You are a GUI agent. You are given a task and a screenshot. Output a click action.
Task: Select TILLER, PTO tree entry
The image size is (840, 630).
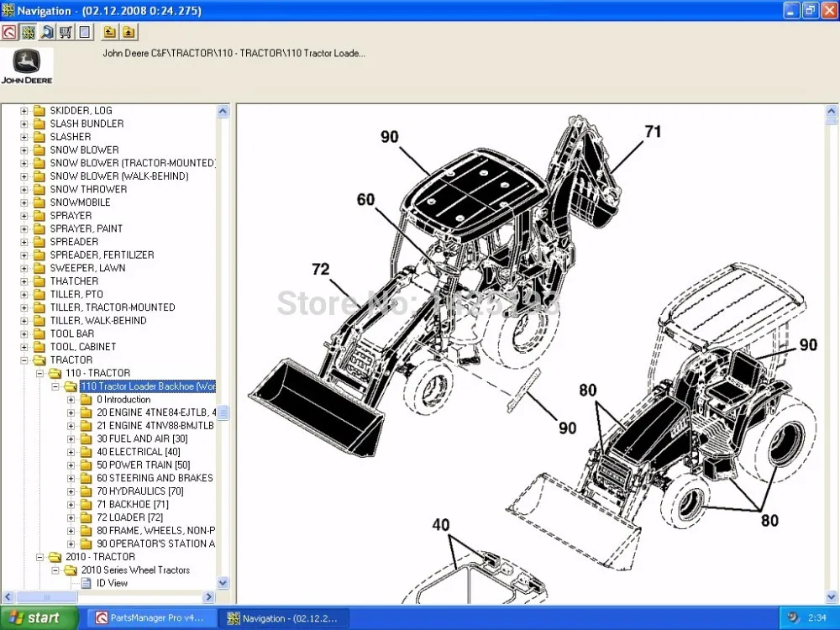click(76, 294)
